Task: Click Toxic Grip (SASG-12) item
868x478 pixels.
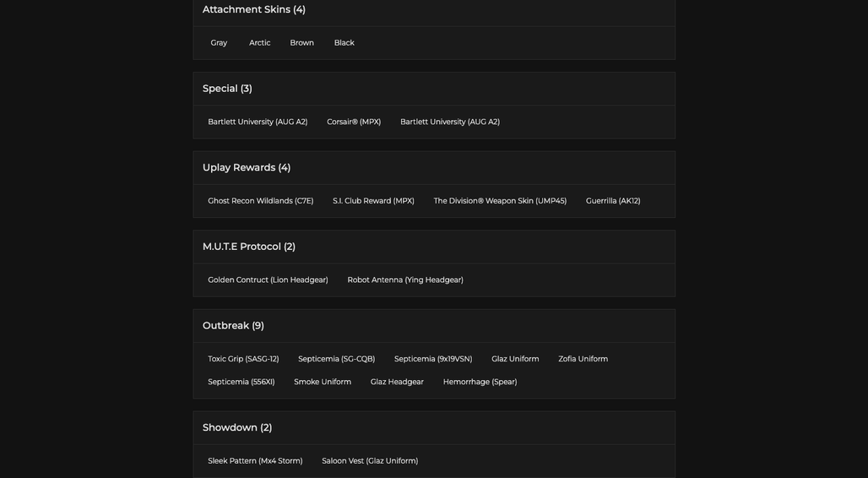Action: click(243, 359)
